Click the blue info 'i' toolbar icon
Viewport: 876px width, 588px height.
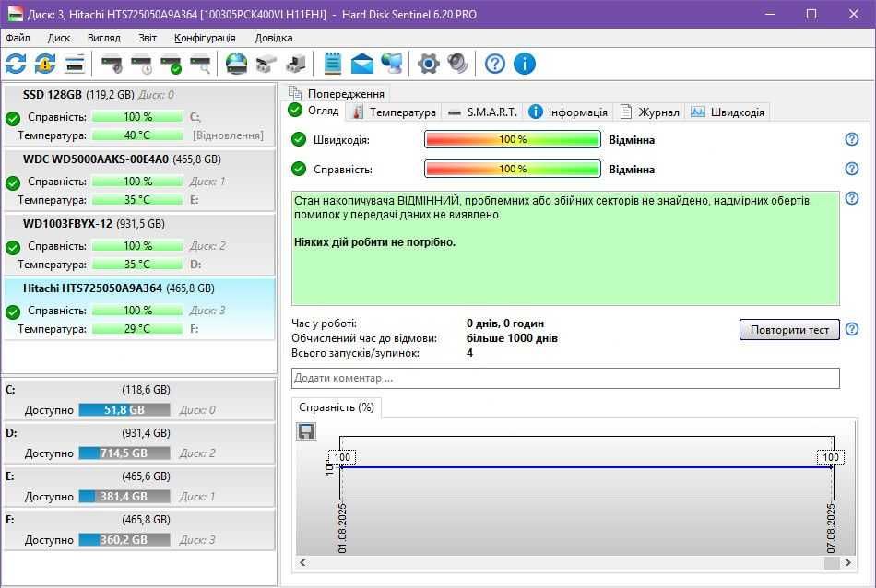click(x=525, y=64)
